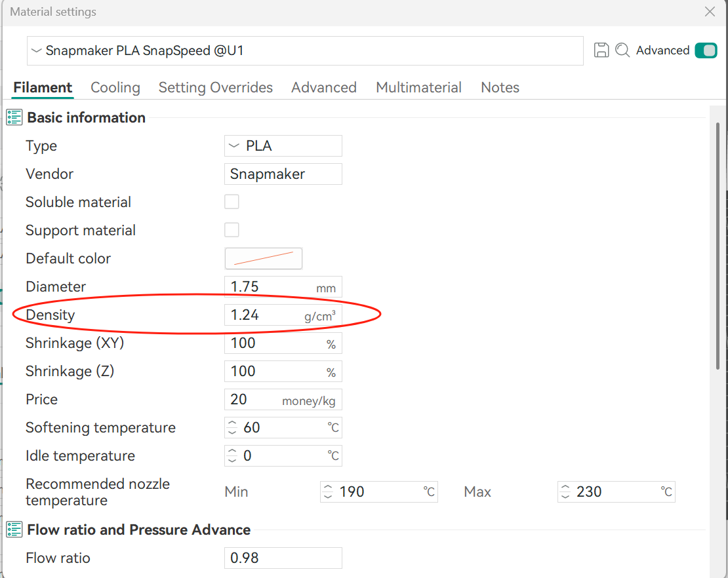Increase softening temperature with up arrow
This screenshot has height=578, width=728.
click(x=232, y=424)
